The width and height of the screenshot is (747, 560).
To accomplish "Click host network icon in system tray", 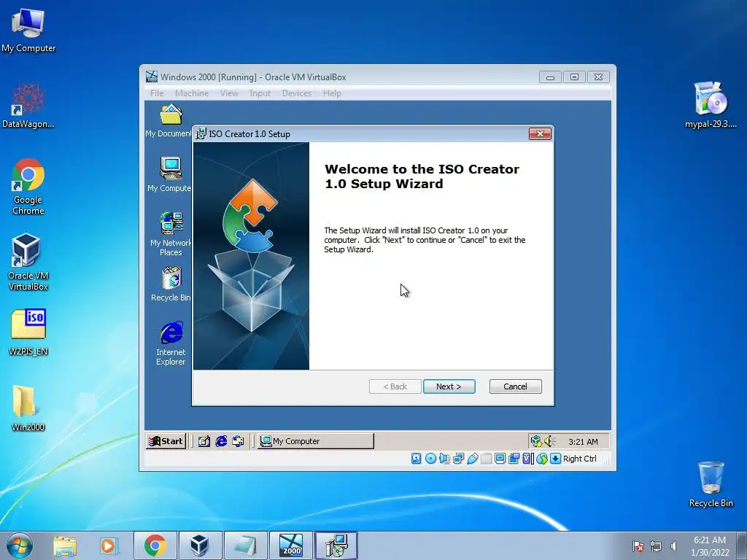I will 656,546.
